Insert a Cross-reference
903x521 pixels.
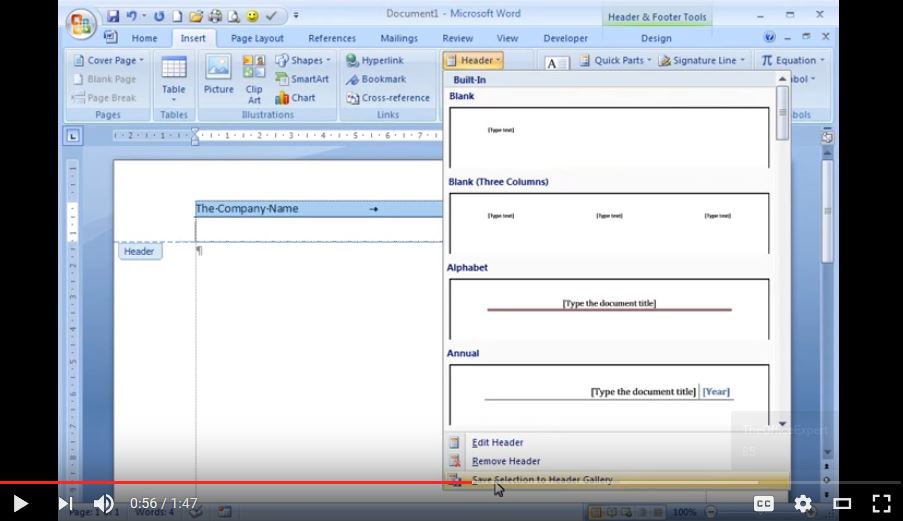tap(388, 98)
